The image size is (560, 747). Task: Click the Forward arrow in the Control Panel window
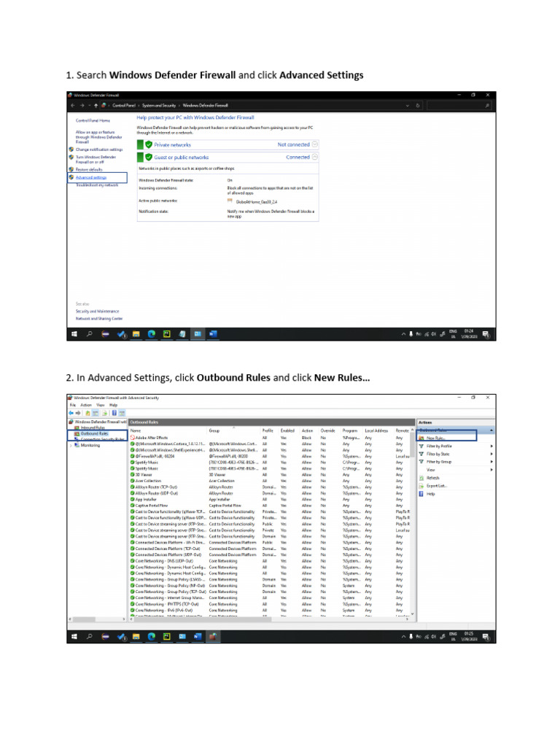tap(82, 105)
